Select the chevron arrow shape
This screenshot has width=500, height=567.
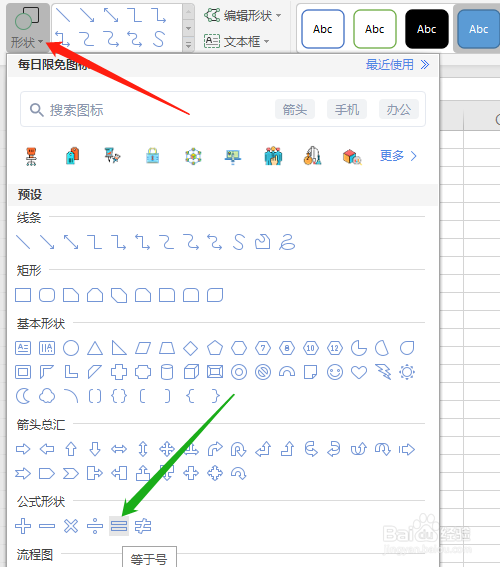click(71, 473)
